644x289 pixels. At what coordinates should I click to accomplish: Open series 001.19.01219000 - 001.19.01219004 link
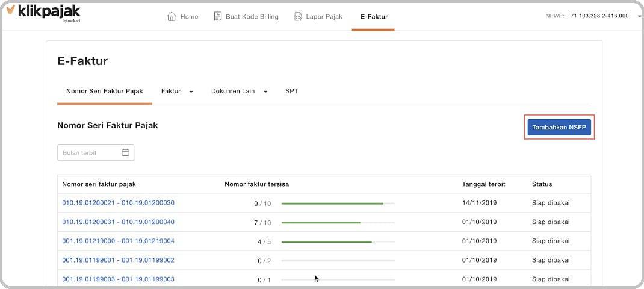click(x=119, y=241)
